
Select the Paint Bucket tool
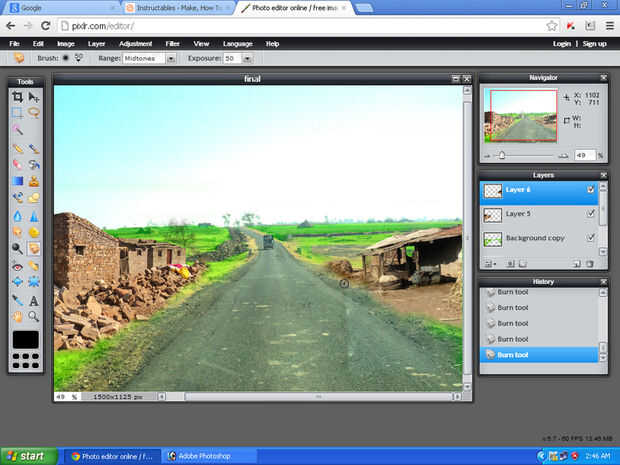coord(34,164)
